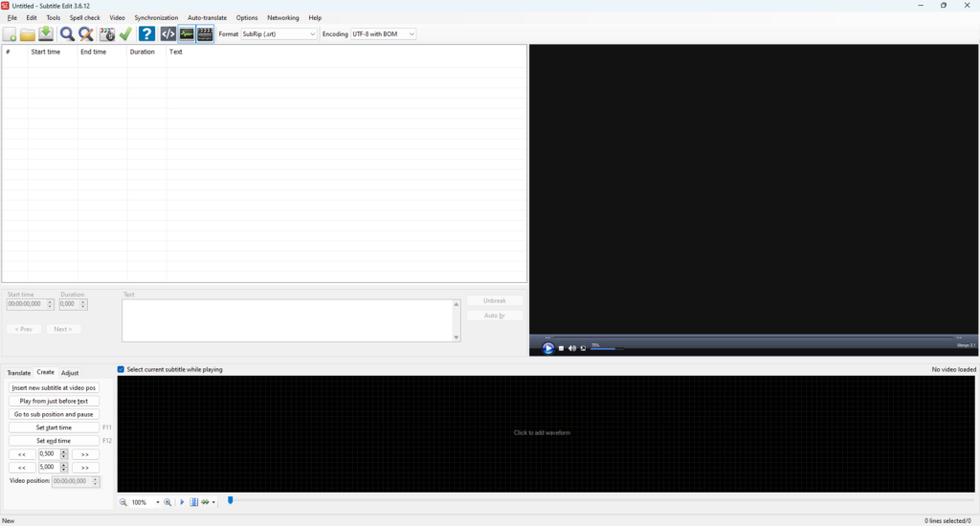
Task: Click >> button beside 5,000
Action: click(85, 468)
